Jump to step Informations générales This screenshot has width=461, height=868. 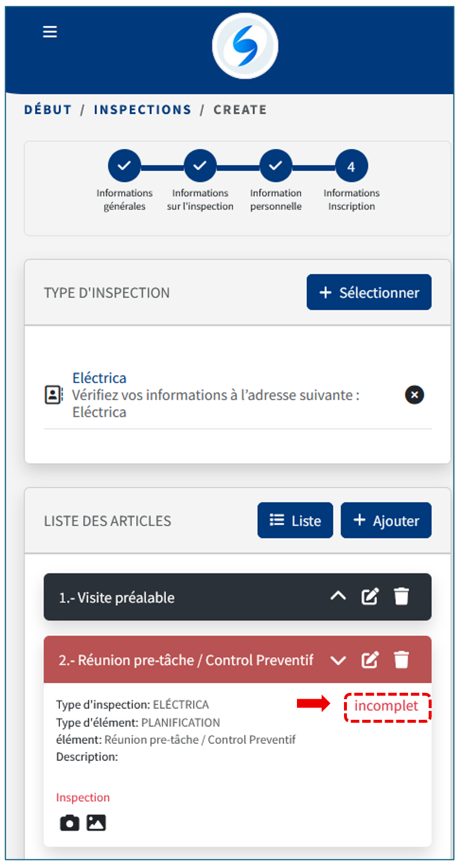[124, 166]
